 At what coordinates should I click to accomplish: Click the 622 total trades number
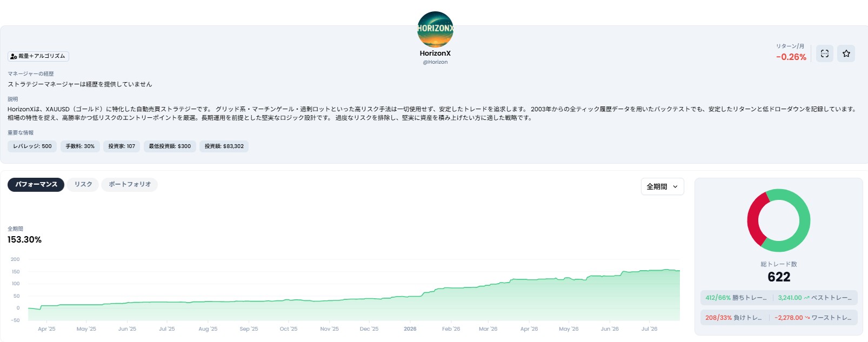(x=779, y=277)
